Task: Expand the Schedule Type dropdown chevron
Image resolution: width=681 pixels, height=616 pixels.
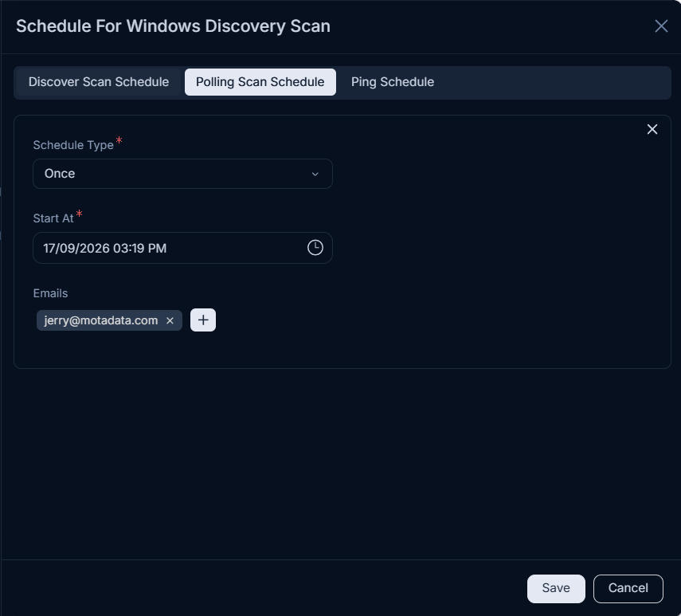Action: click(x=315, y=174)
